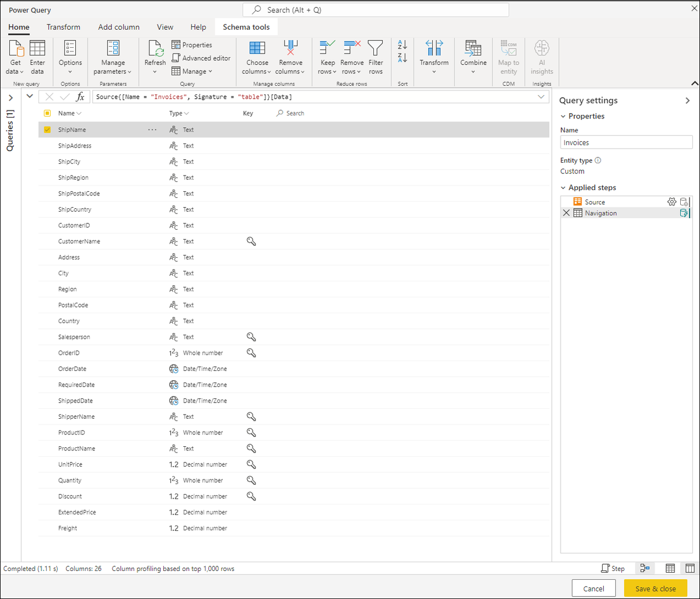Select the OrderID row
This screenshot has width=700, height=599.
coord(294,353)
